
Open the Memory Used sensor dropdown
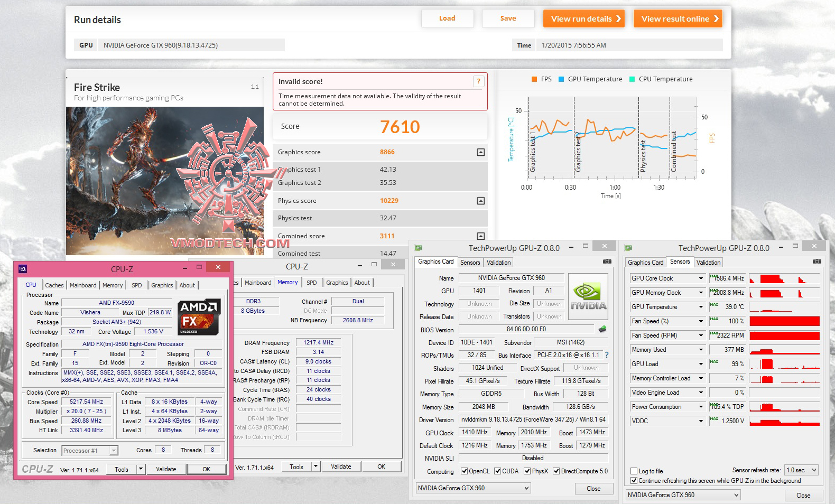pos(701,350)
